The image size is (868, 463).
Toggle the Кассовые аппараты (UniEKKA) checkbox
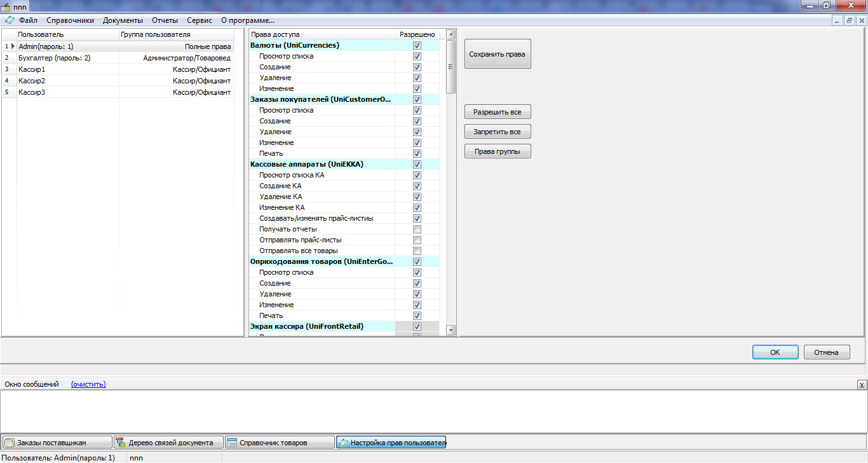(417, 164)
